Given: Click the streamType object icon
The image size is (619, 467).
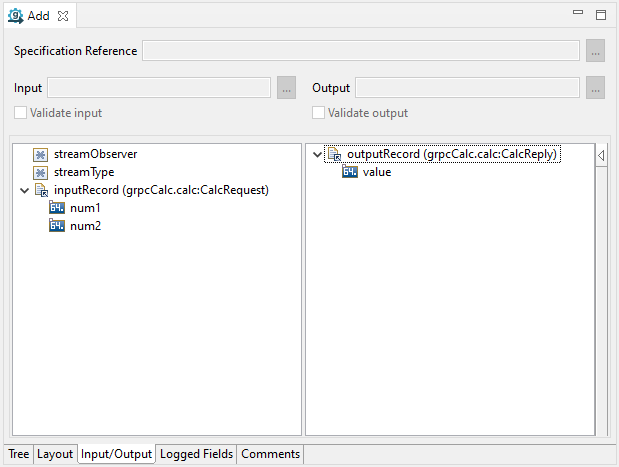Looking at the screenshot, I should [40, 173].
